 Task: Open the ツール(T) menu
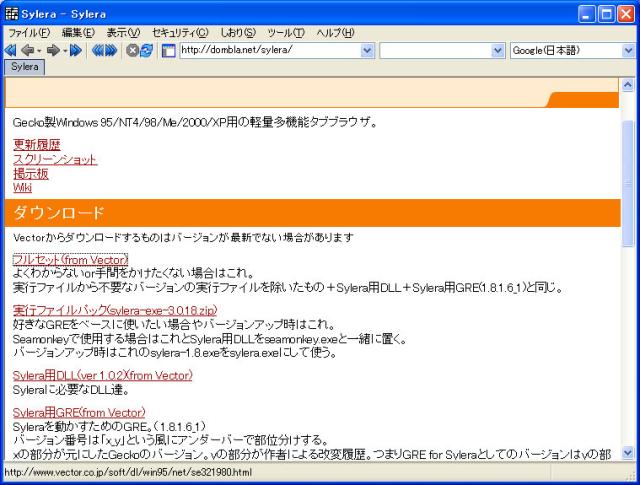point(286,33)
